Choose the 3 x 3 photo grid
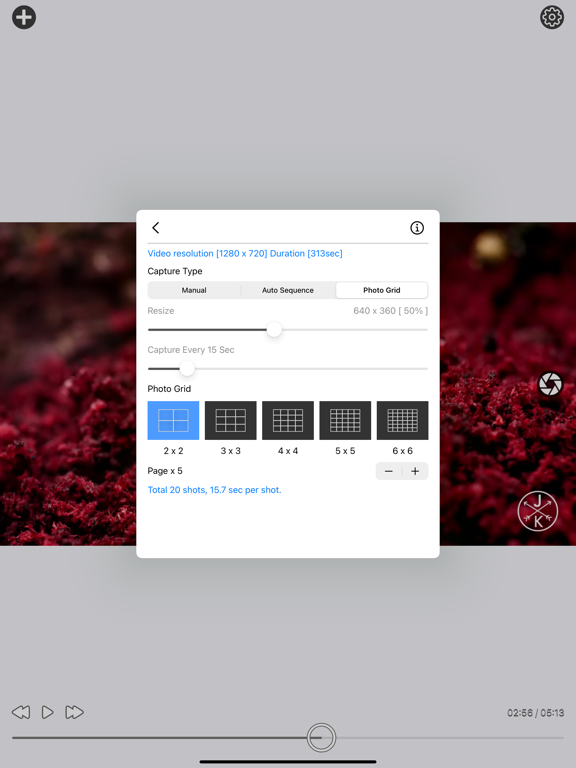The width and height of the screenshot is (576, 768). [x=231, y=420]
